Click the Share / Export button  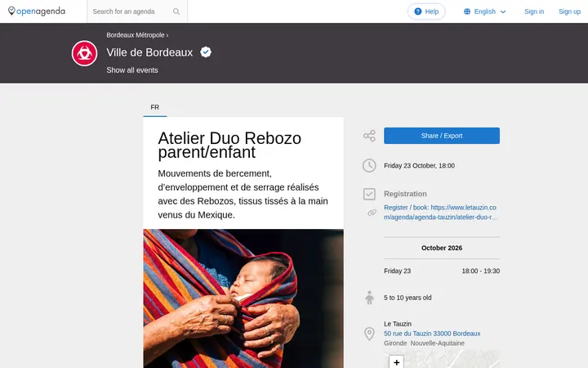pyautogui.click(x=441, y=136)
